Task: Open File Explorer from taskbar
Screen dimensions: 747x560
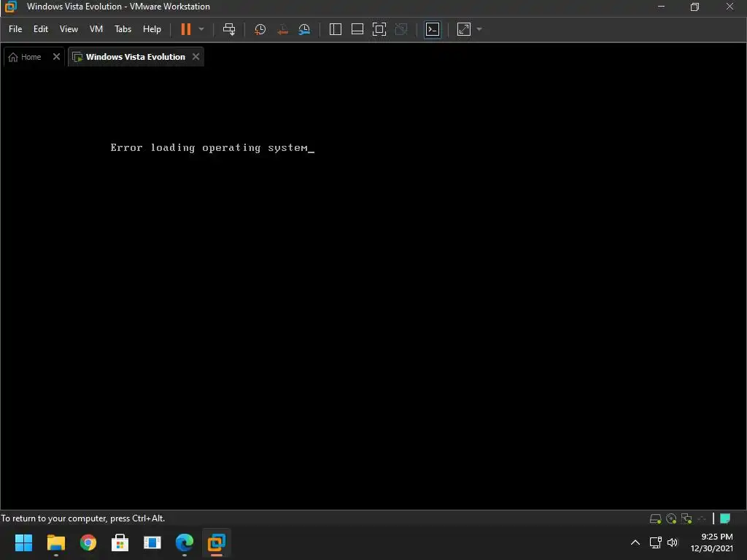Action: (55, 542)
